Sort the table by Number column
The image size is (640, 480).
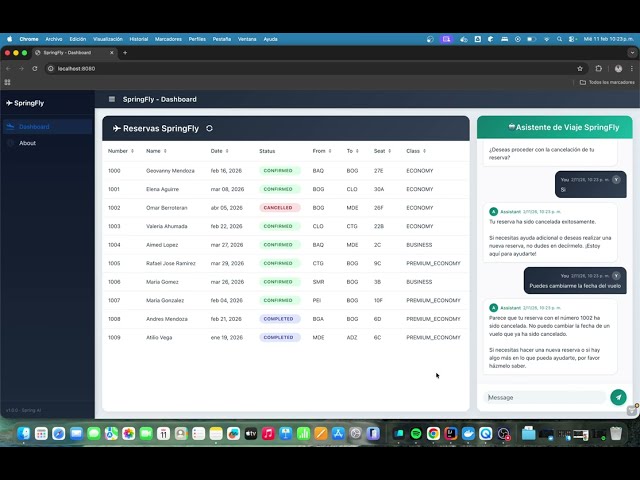pos(121,151)
